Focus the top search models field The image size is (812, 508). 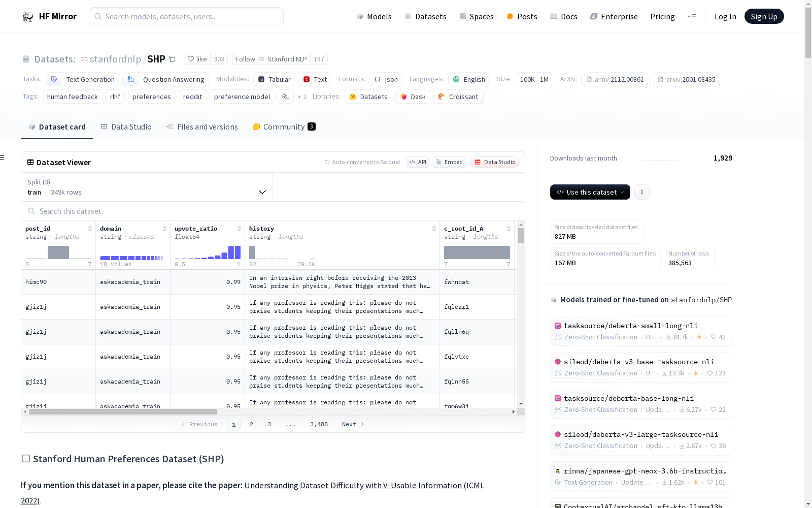pos(186,16)
